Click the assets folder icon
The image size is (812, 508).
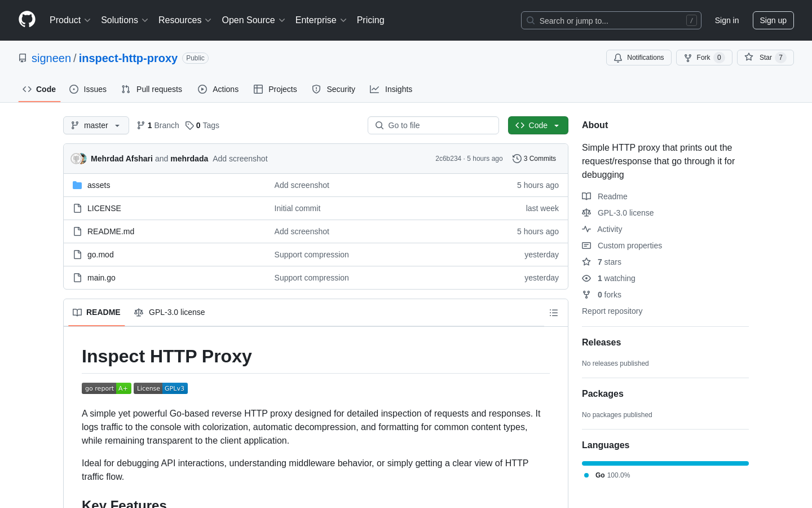(x=77, y=185)
